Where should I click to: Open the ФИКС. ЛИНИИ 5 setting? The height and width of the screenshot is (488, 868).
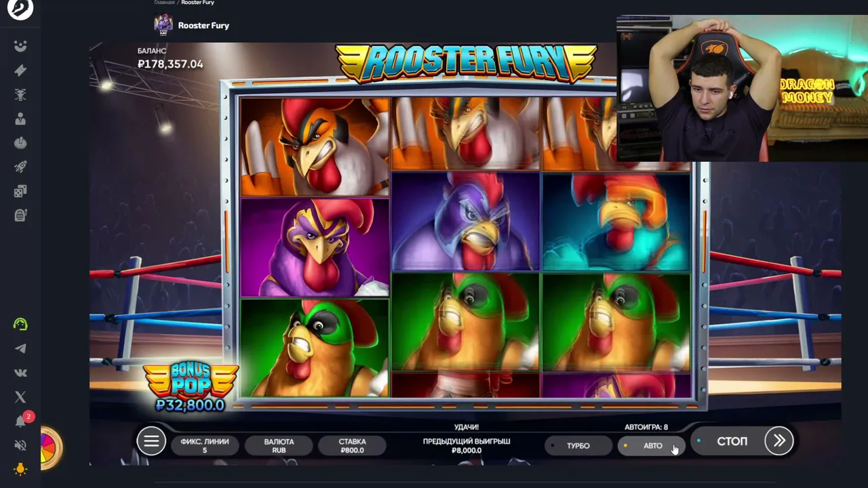click(205, 445)
